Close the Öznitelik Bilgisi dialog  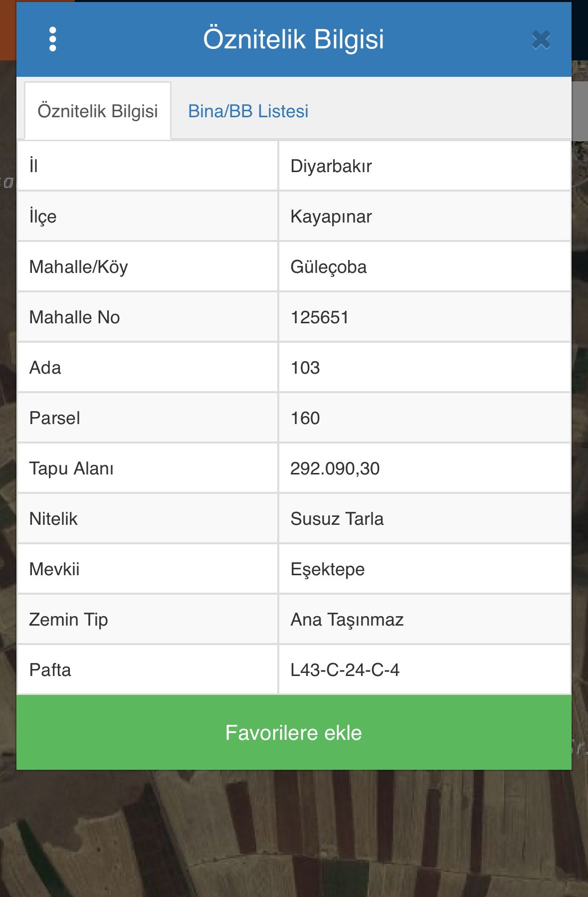coord(541,40)
